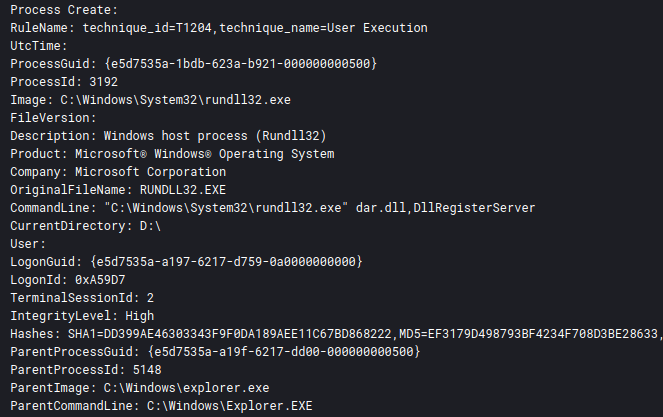Click OriginalFileName RUNDLL32.EXE
Image resolution: width=663 pixels, height=417 pixels.
pos(183,190)
